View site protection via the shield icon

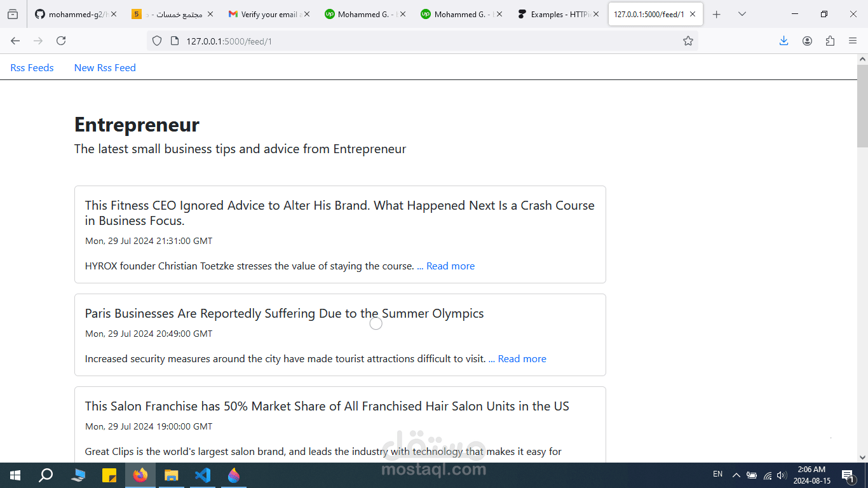click(x=156, y=41)
